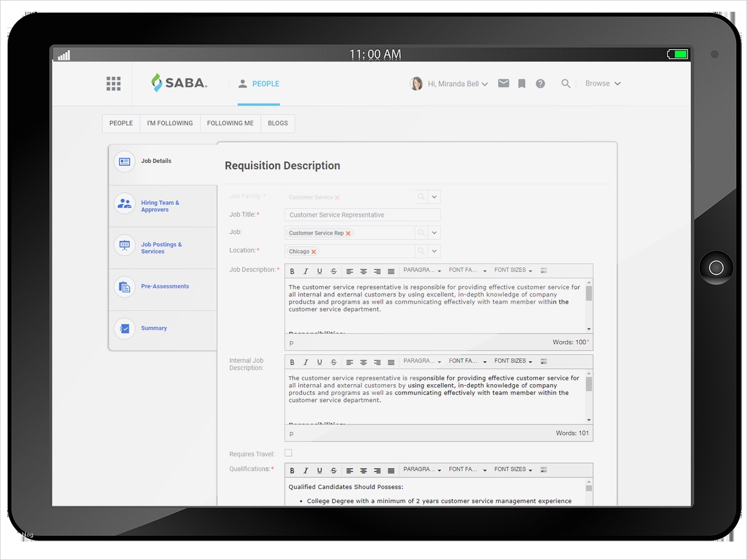Click the Pre-Assessments sidebar icon
Image resolution: width=747 pixels, height=560 pixels.
point(124,287)
